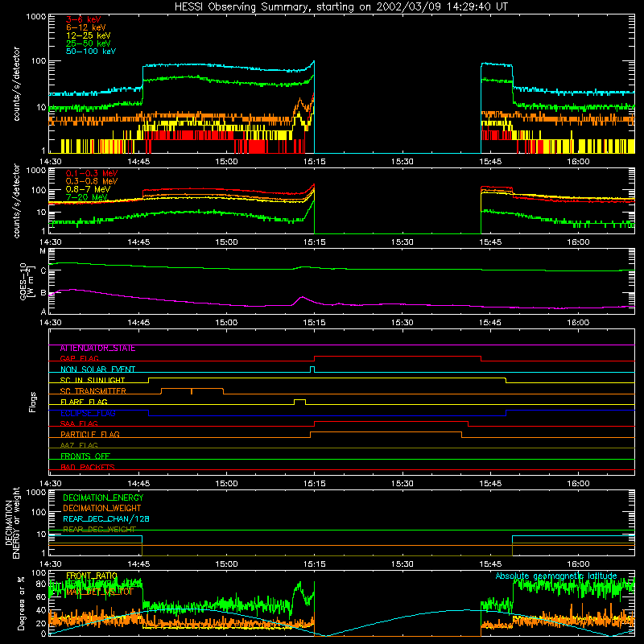Click 'counts/s/detector' axis title of MeV panel
This screenshot has width=644, height=644.
point(16,200)
